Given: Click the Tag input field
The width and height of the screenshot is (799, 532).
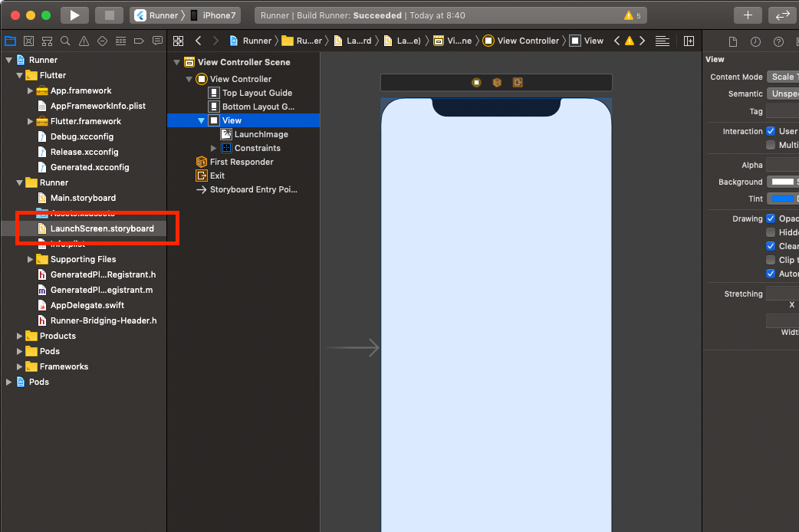Looking at the screenshot, I should [783, 111].
